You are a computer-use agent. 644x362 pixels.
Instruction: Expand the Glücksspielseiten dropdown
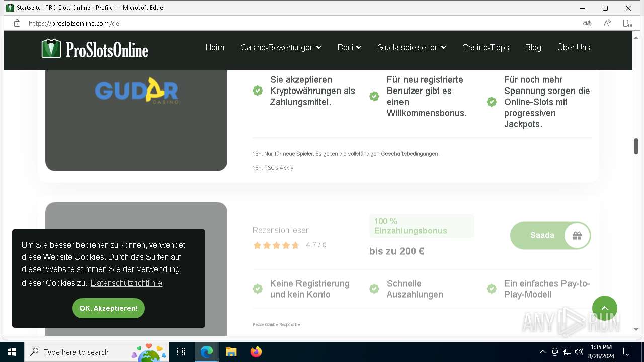412,47
